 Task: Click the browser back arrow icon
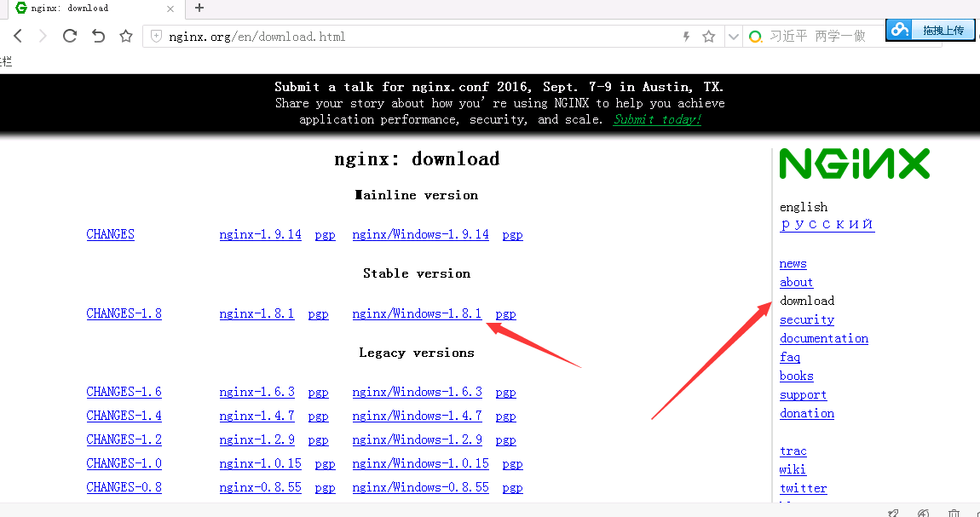point(18,36)
